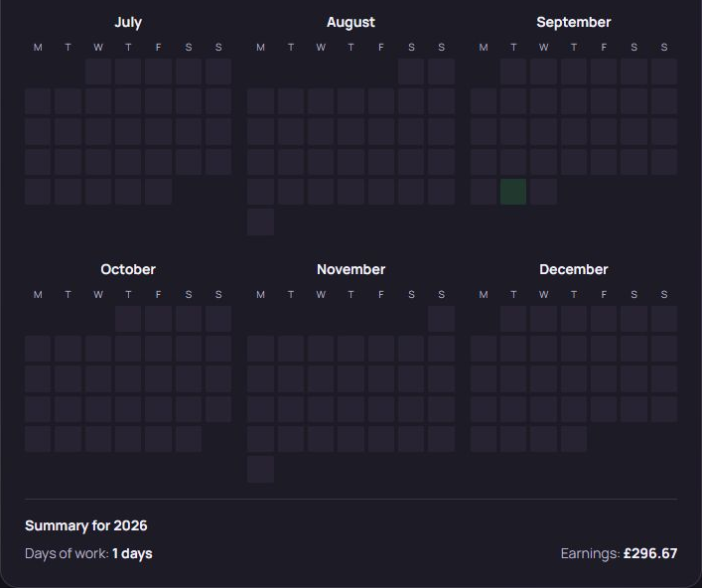Select October 4, first Sunday cell in October
The height and width of the screenshot is (588, 702).
pyautogui.click(x=218, y=319)
